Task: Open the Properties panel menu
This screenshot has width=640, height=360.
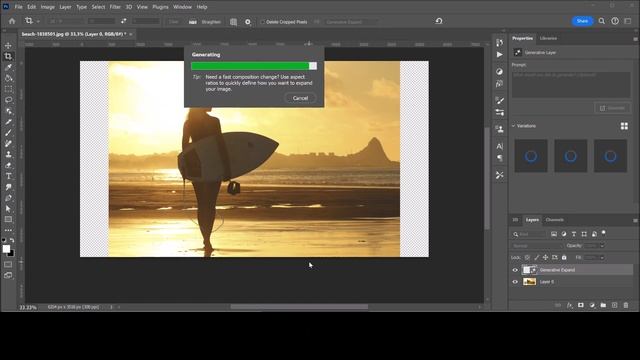Action: [x=635, y=39]
